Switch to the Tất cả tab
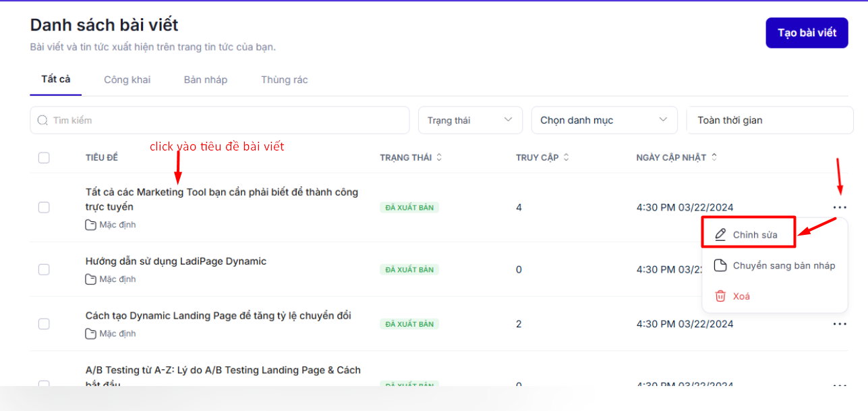Viewport: 868px width, 411px height. pyautogui.click(x=56, y=80)
